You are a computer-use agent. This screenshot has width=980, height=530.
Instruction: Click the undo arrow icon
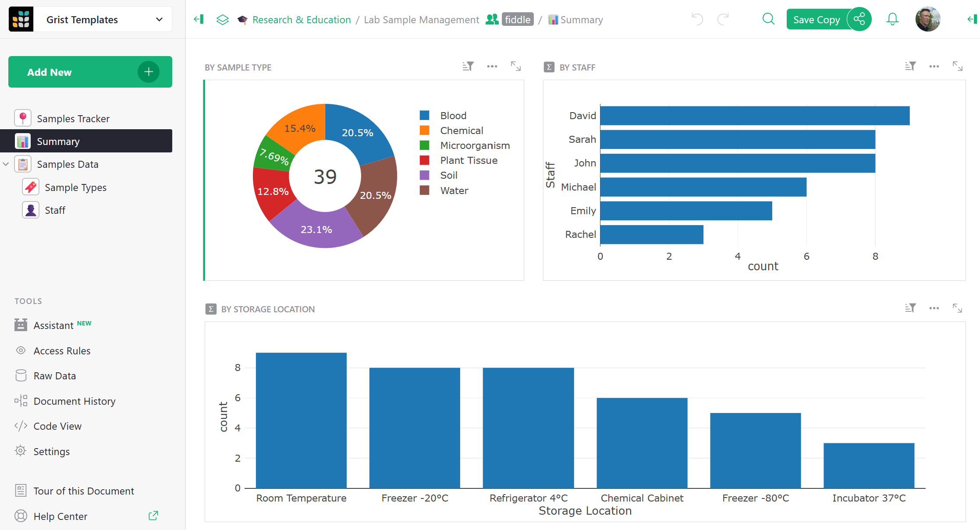point(697,19)
